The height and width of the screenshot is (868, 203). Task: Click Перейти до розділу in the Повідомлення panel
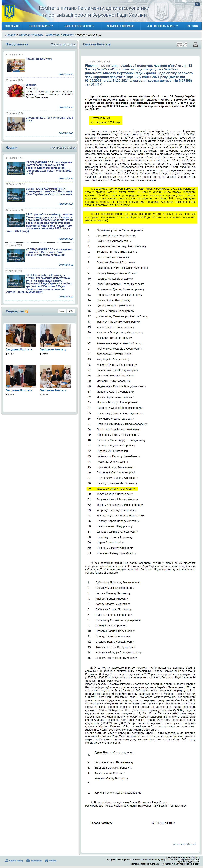(63, 45)
